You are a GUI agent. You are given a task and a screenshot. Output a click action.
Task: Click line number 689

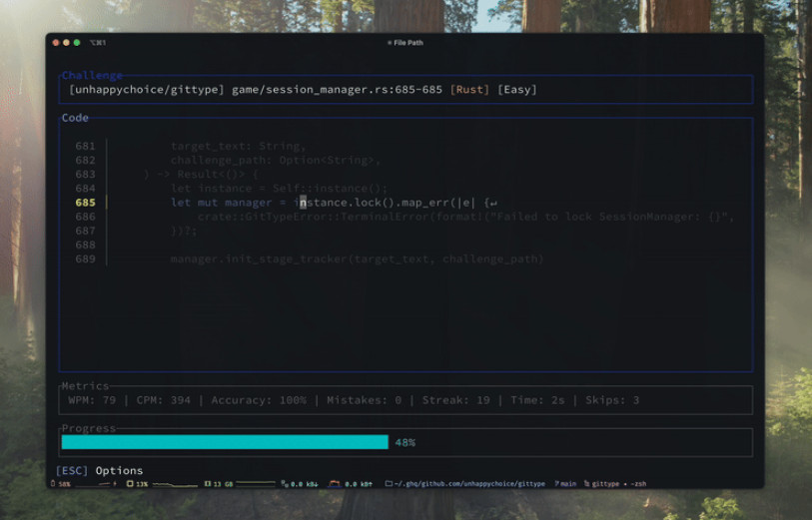point(86,259)
